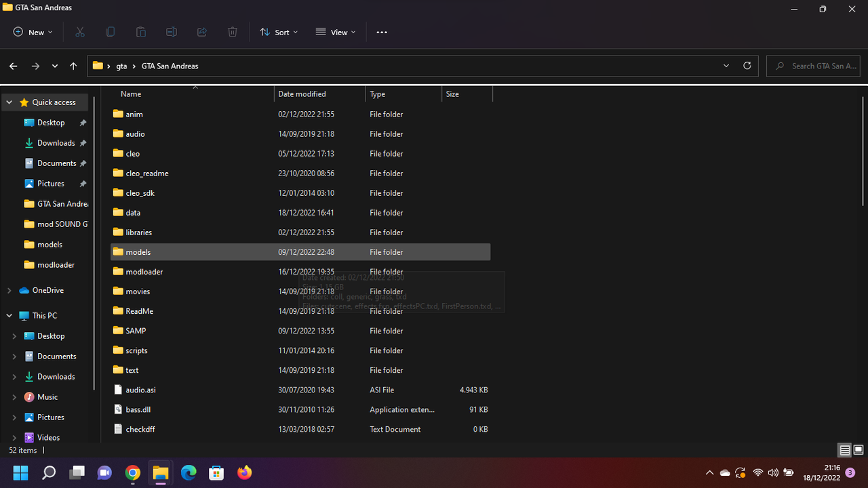868x488 pixels.
Task: Select the scripts folder
Action: pos(300,350)
